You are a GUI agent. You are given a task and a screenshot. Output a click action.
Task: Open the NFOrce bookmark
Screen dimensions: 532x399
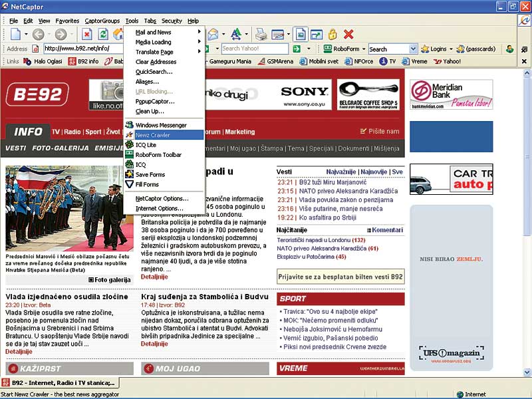coord(358,61)
